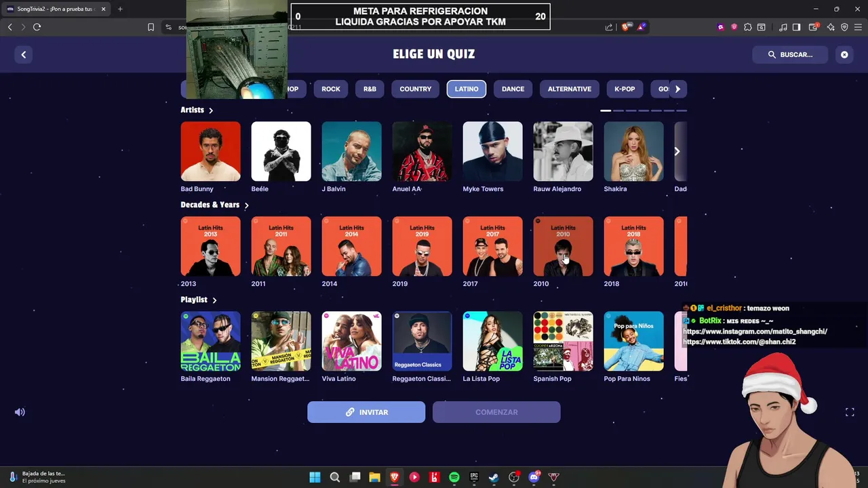Image resolution: width=868 pixels, height=488 pixels.
Task: Close the quiz selection with the X icon
Action: pos(844,55)
